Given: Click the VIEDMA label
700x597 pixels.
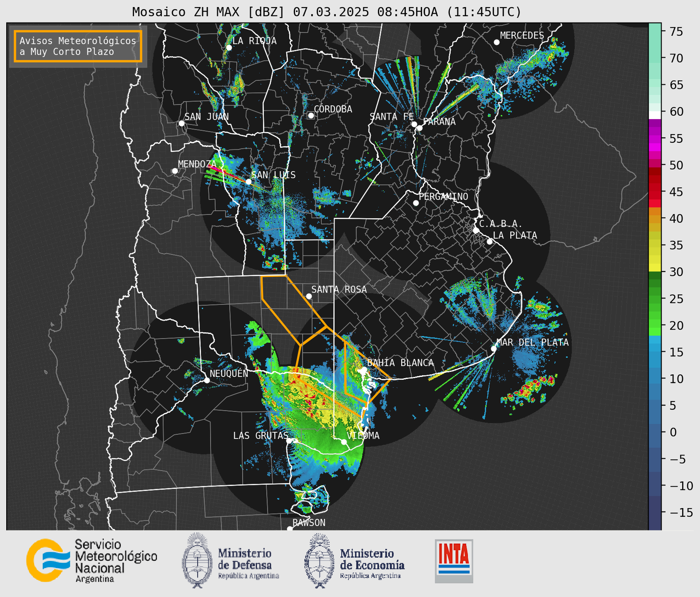Looking at the screenshot, I should point(363,436).
